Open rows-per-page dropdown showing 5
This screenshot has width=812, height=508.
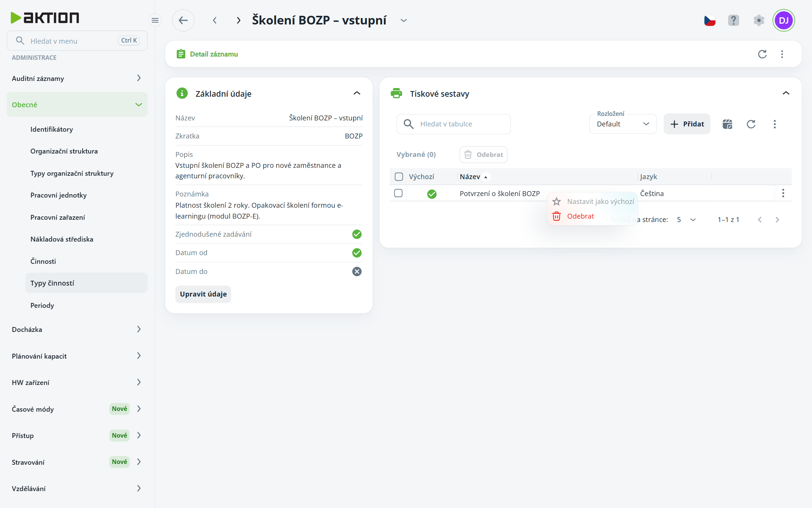(686, 220)
